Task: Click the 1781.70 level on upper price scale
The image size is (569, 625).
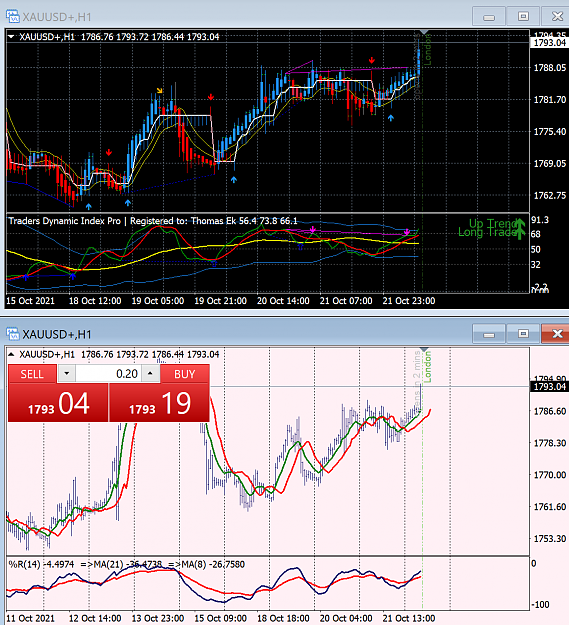Action: click(x=550, y=100)
